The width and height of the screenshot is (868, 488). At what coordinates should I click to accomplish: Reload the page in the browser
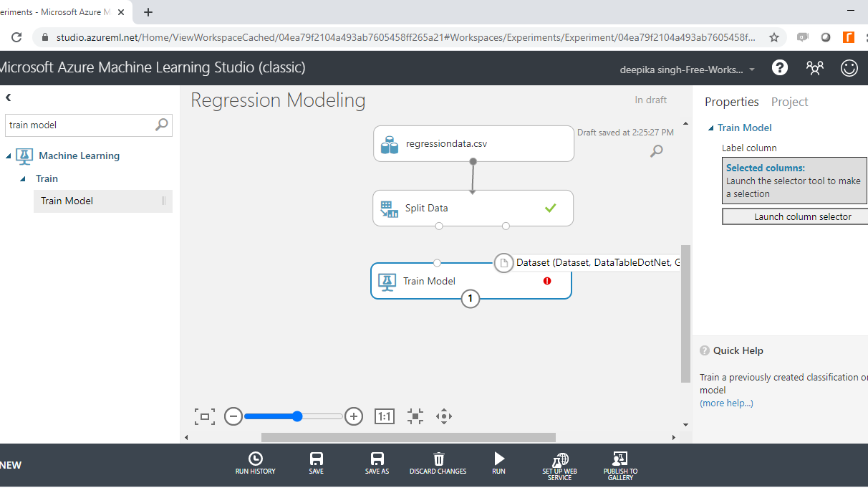point(16,37)
